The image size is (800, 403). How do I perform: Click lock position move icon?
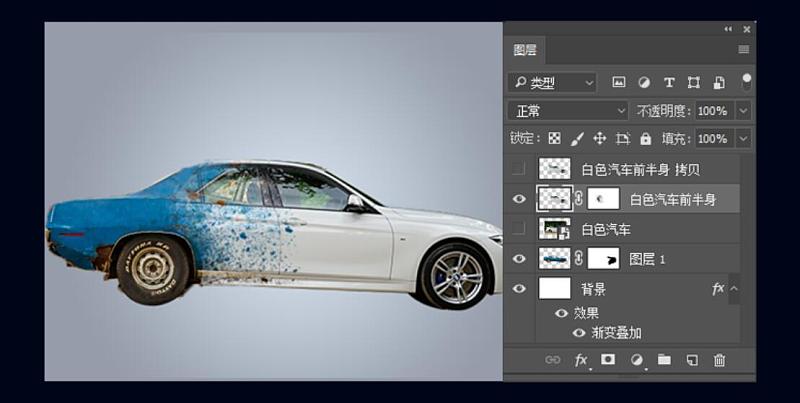[600, 139]
